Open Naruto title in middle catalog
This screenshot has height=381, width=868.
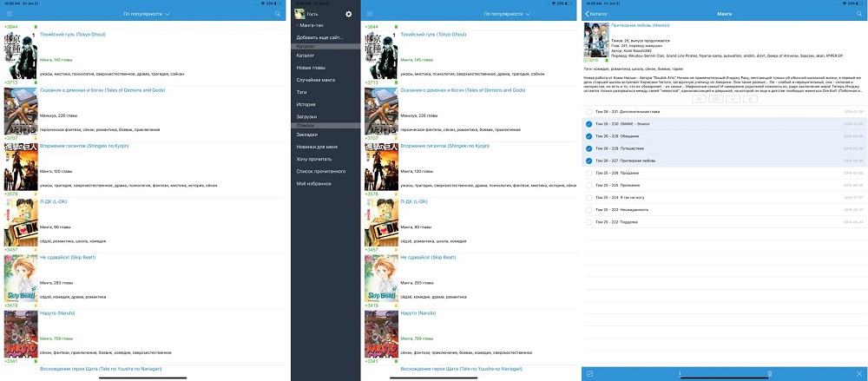(418, 313)
